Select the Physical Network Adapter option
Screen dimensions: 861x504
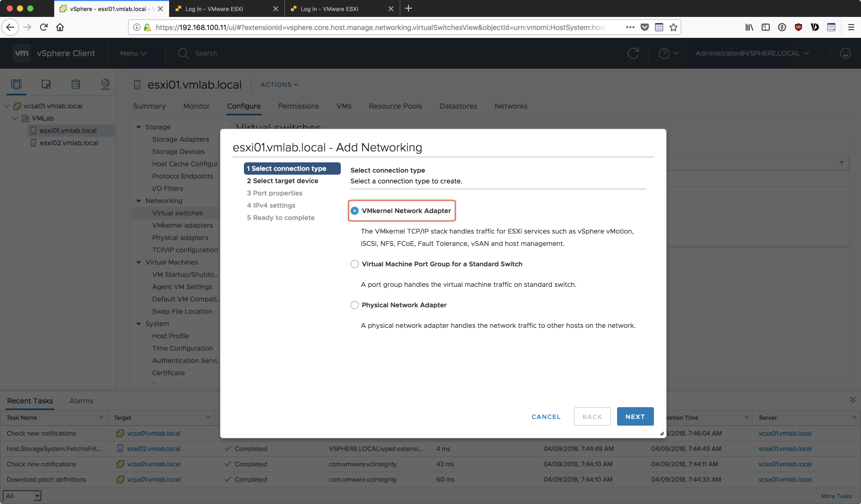pos(355,305)
